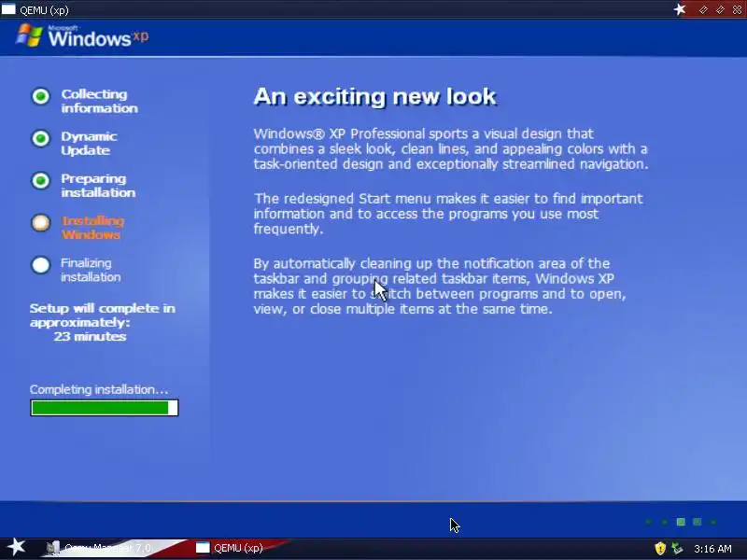
Task: Click the Dynamic Update step indicator
Action: (41, 138)
